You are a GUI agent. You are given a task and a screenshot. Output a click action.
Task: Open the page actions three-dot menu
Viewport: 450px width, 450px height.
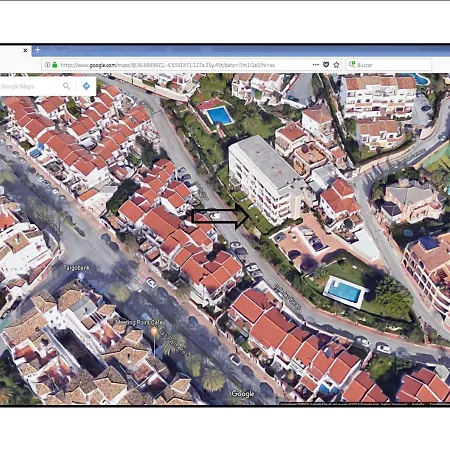coord(315,65)
